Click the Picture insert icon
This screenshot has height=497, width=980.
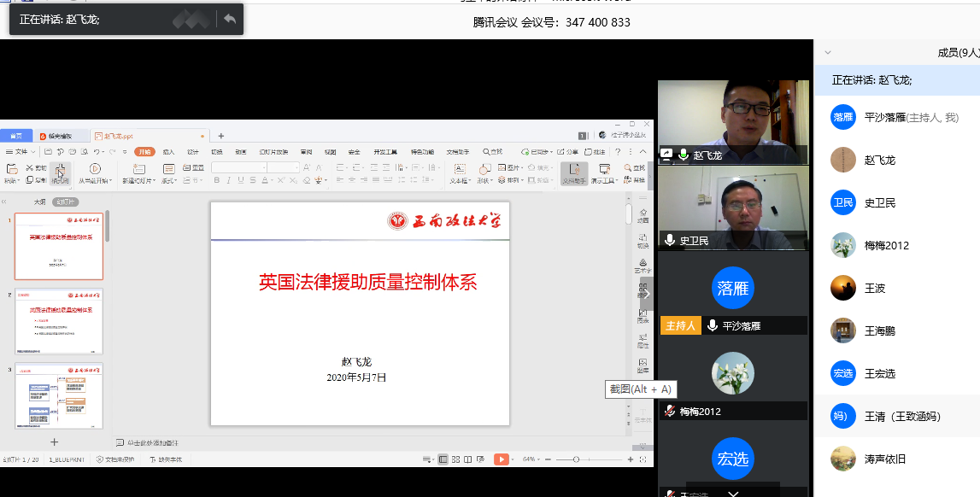point(502,167)
